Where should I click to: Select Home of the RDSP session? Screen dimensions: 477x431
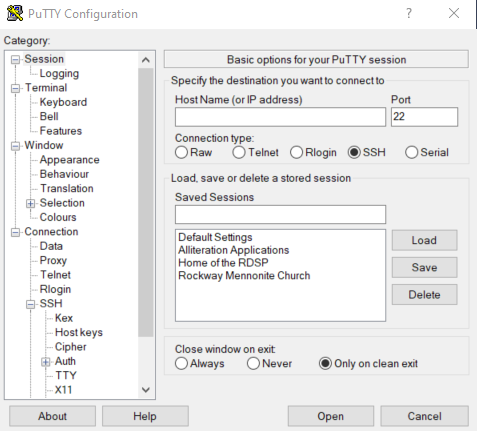[223, 263]
